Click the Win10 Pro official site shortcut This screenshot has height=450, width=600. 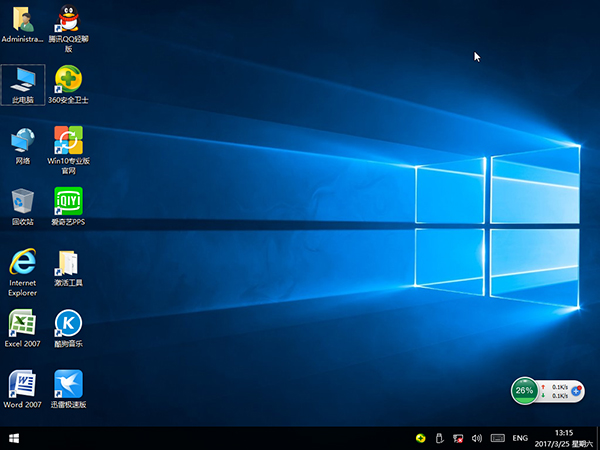coord(68,139)
